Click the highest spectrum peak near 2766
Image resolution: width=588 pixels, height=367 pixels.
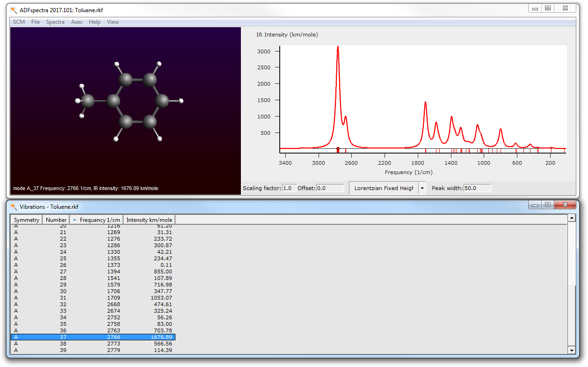[338, 47]
